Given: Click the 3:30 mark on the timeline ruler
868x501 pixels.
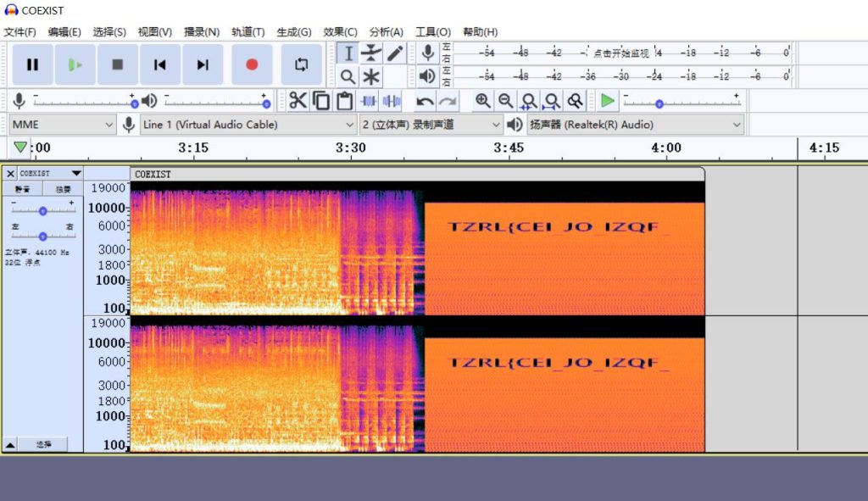Looking at the screenshot, I should pyautogui.click(x=350, y=148).
